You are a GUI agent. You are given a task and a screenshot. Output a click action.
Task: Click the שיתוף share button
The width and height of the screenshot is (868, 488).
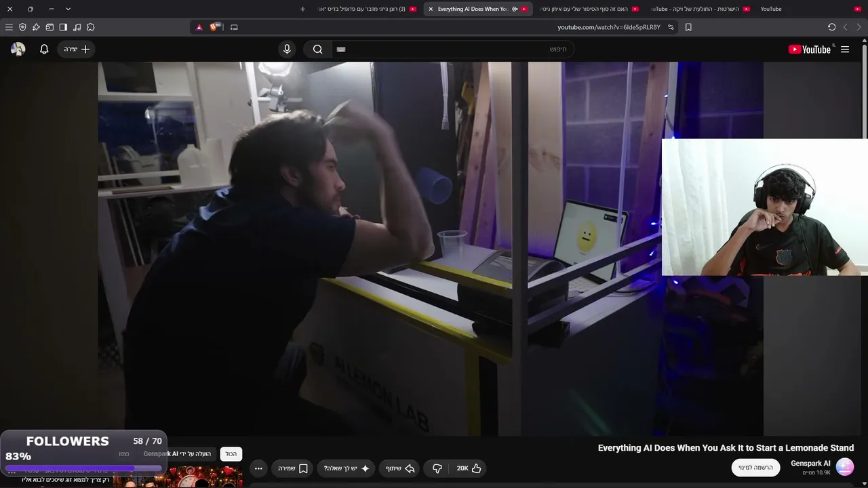click(x=400, y=468)
